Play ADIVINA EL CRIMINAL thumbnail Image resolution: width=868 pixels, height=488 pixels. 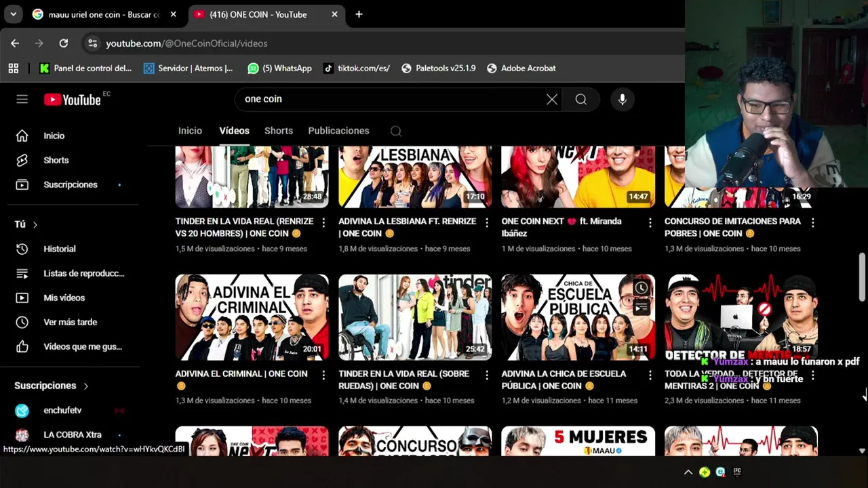pyautogui.click(x=252, y=317)
